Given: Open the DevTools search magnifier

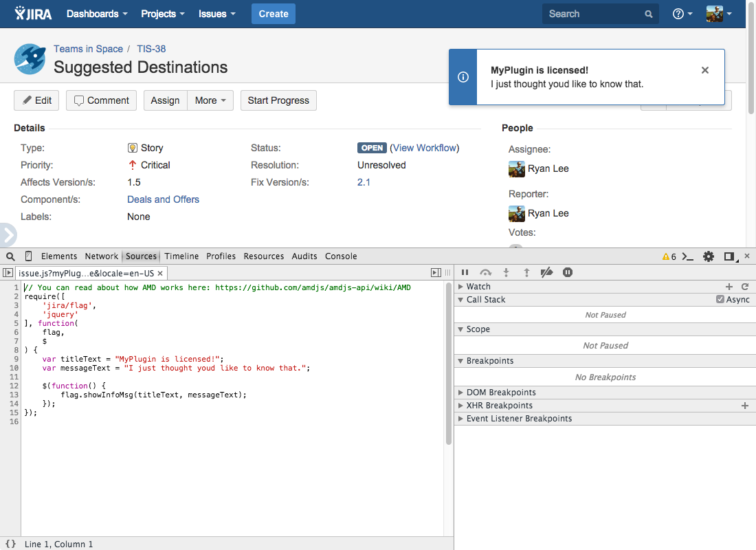Looking at the screenshot, I should (x=10, y=256).
